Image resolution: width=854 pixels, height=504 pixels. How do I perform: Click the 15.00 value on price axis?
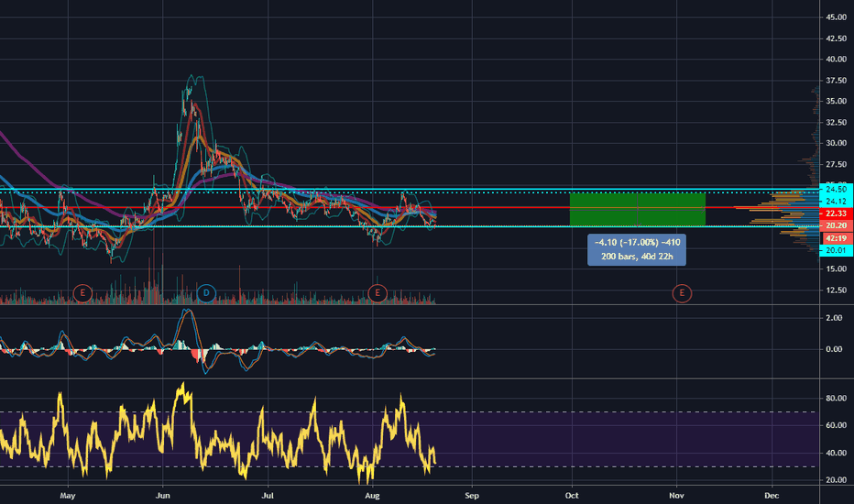point(836,268)
